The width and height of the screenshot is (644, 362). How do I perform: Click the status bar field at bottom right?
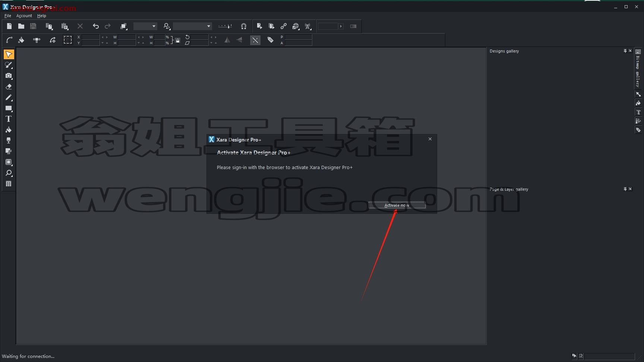click(x=609, y=356)
